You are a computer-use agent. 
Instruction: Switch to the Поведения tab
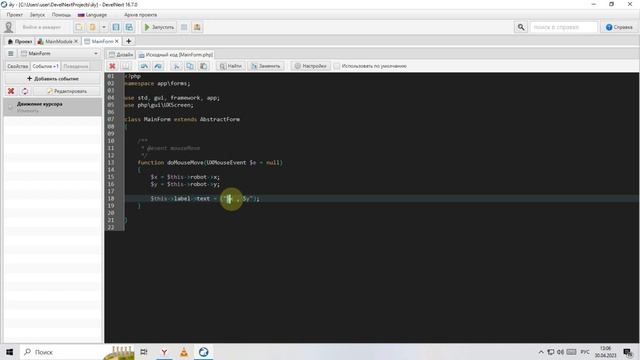click(76, 66)
